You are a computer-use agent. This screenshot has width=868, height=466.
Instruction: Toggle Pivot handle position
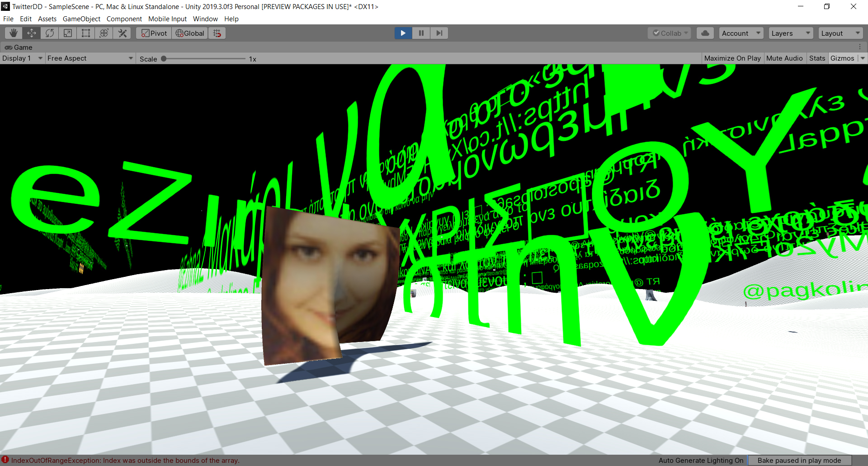154,33
